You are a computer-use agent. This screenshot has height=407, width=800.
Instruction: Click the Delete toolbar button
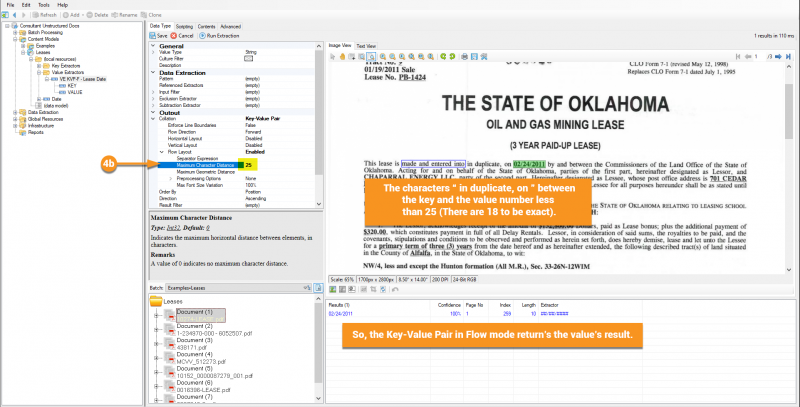pyautogui.click(x=97, y=15)
